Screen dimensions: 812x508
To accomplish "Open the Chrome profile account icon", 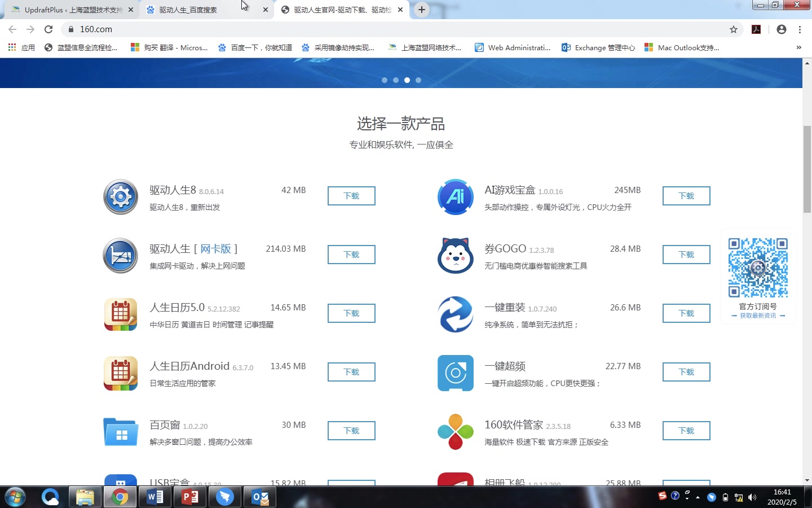I will (x=781, y=29).
